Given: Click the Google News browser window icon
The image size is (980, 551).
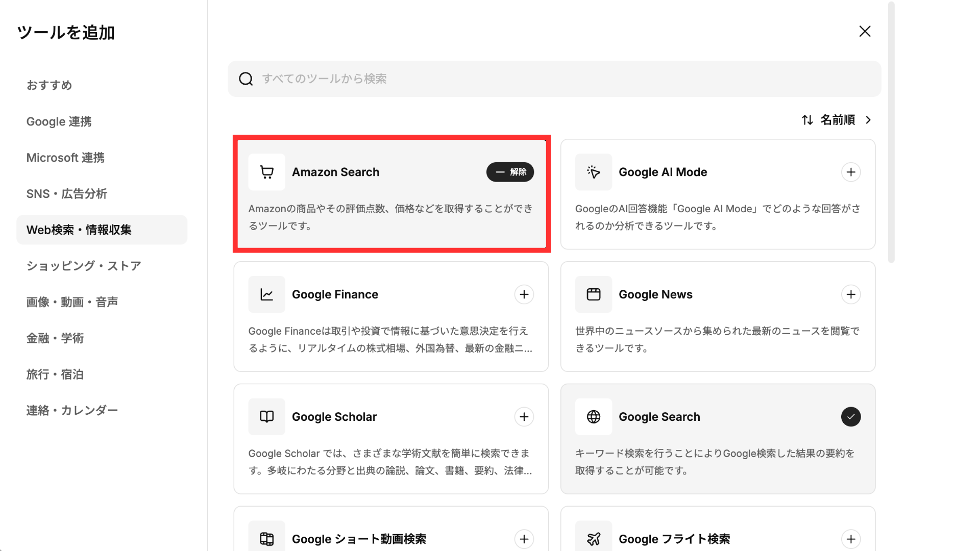Looking at the screenshot, I should 593,294.
